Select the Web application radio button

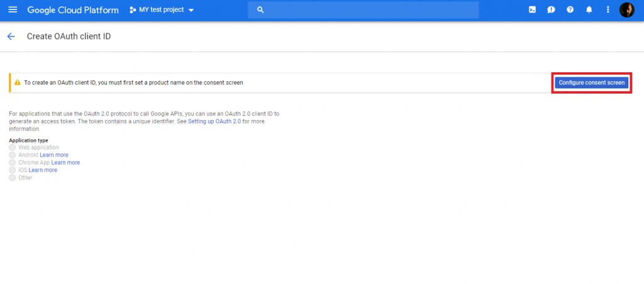tap(13, 147)
